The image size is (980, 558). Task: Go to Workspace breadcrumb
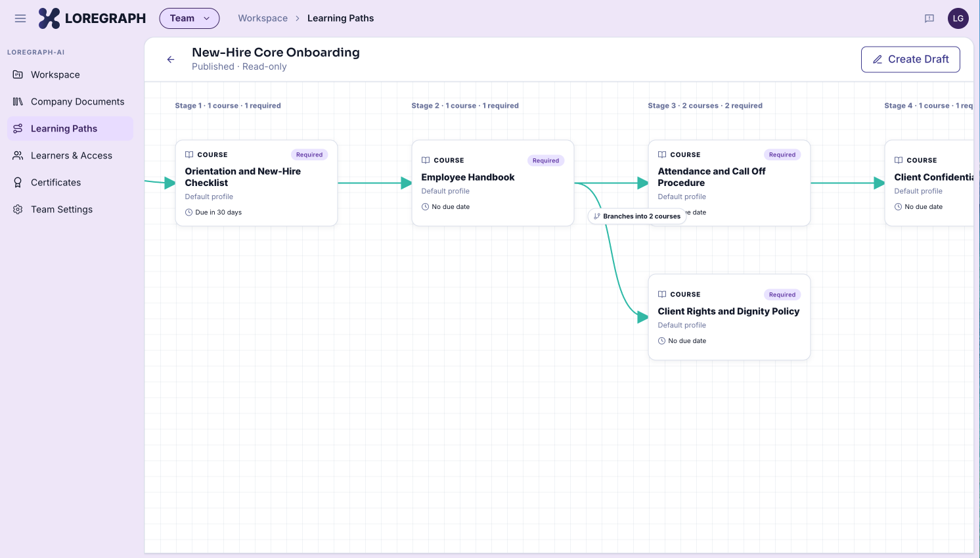pos(263,18)
